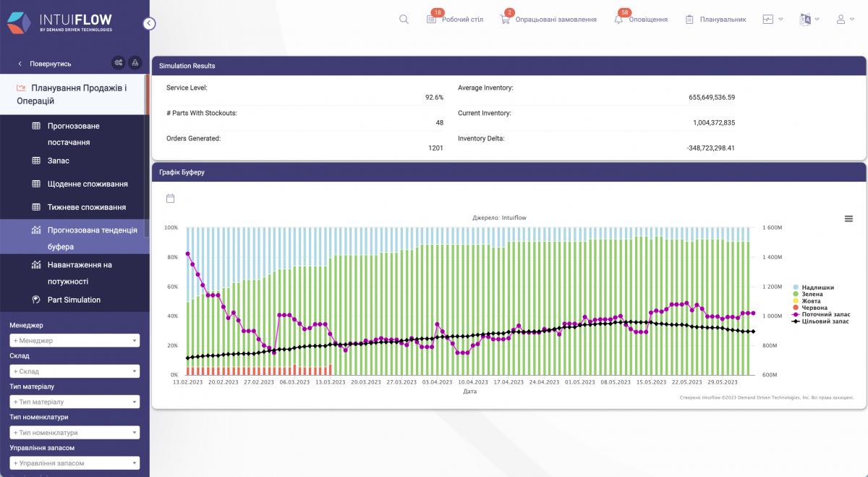Open the language selector dropdown
This screenshot has height=477, width=868.
click(809, 20)
